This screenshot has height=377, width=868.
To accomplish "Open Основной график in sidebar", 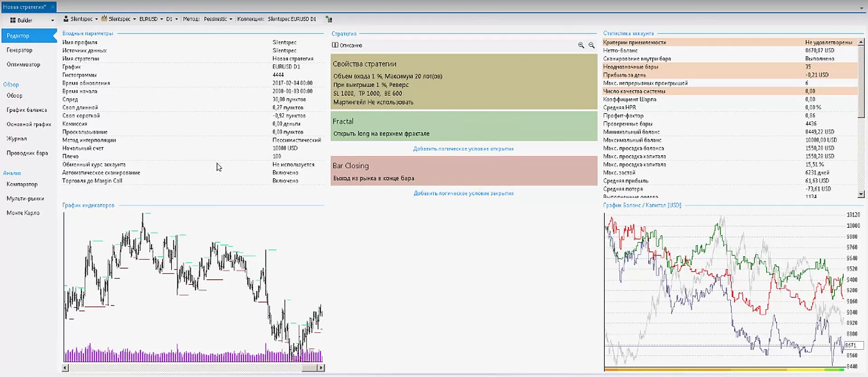I will [x=29, y=124].
